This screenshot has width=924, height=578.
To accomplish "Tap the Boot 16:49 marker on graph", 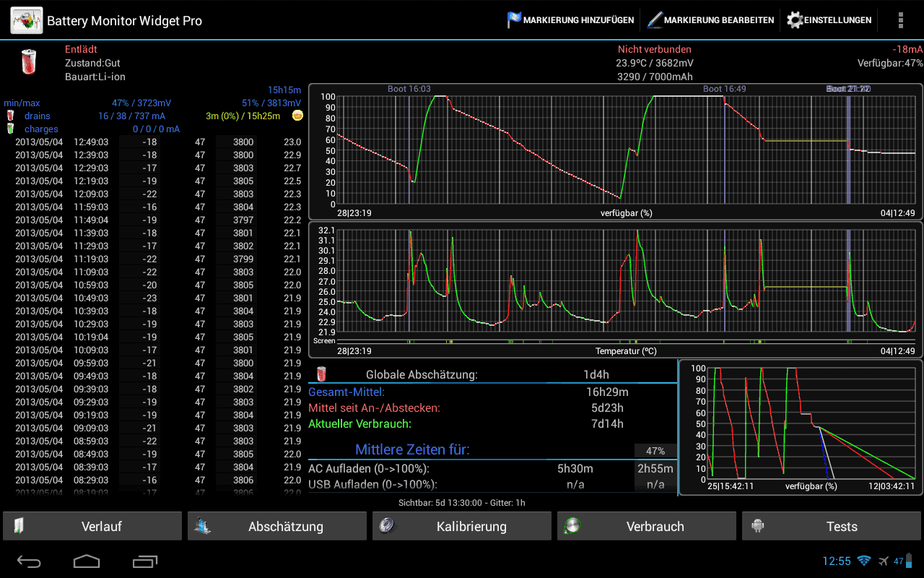I will tap(724, 89).
